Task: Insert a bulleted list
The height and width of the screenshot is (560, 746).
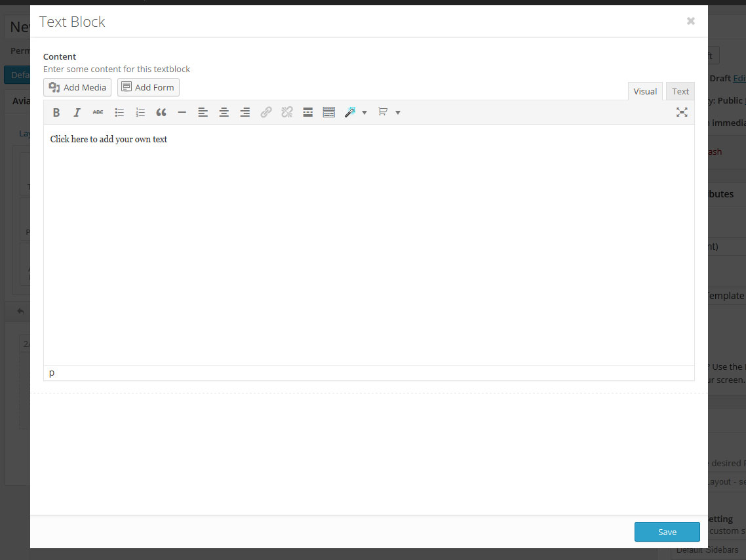Action: tap(119, 112)
